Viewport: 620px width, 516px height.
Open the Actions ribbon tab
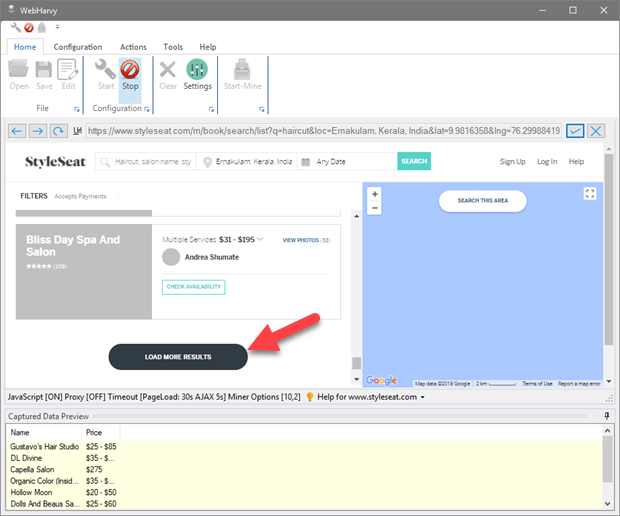pyautogui.click(x=133, y=47)
